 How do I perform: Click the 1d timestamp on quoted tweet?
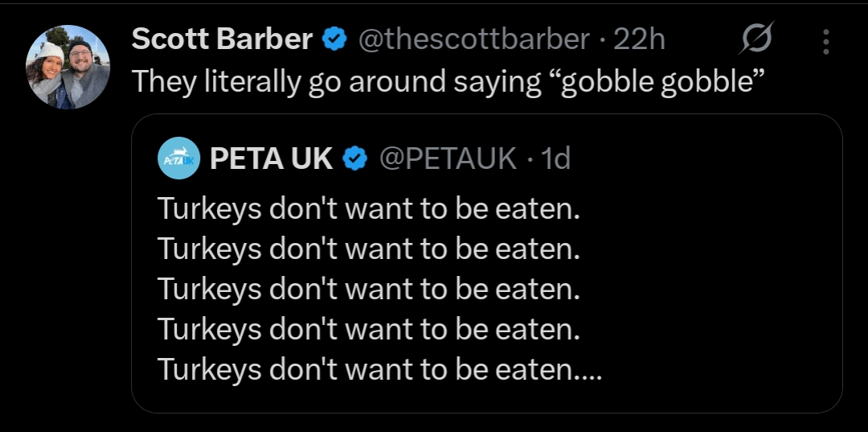click(555, 158)
